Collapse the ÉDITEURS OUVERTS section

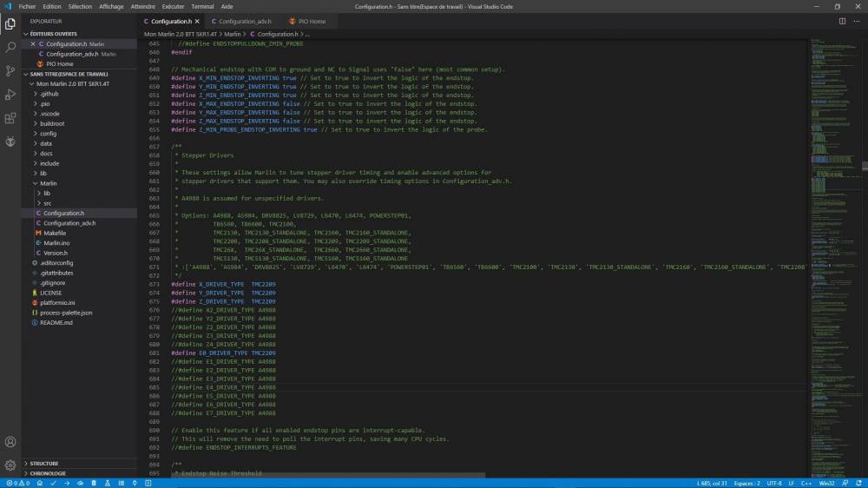(x=25, y=34)
